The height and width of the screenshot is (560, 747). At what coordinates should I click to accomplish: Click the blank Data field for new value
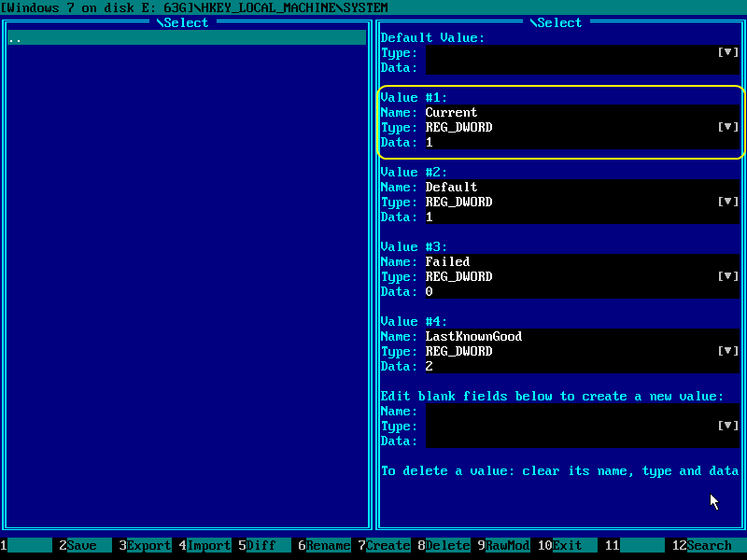(x=582, y=441)
